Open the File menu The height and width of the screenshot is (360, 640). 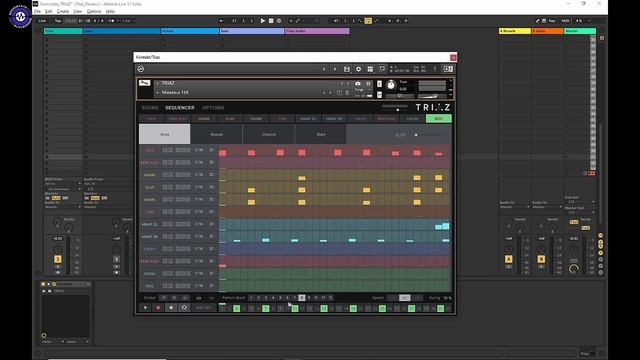click(x=37, y=11)
